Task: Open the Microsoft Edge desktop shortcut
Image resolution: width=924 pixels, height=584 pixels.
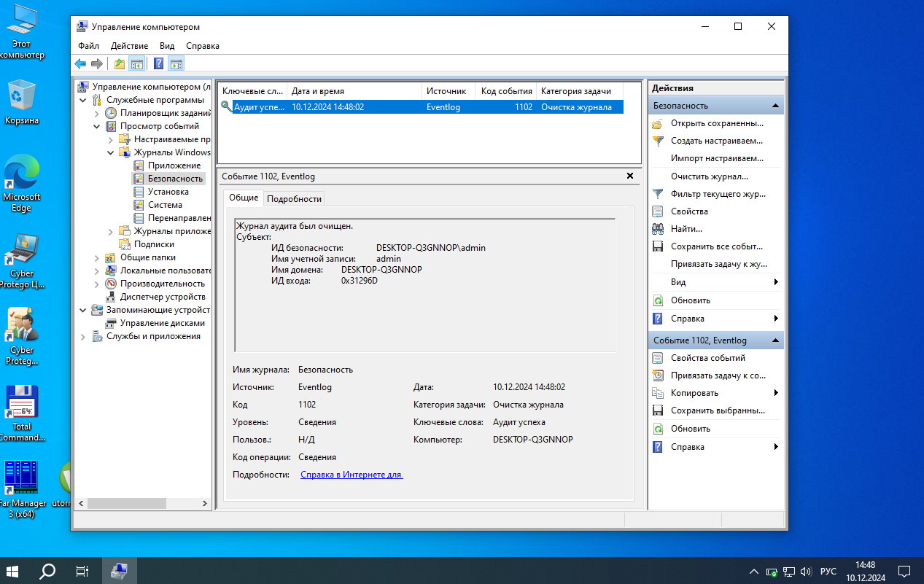Action: pos(22,183)
